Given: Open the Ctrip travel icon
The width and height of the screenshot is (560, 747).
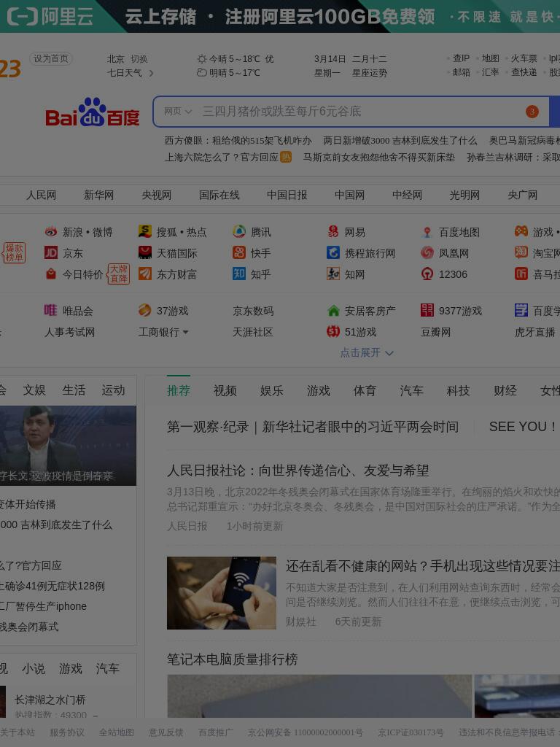Looking at the screenshot, I should coord(332,252).
